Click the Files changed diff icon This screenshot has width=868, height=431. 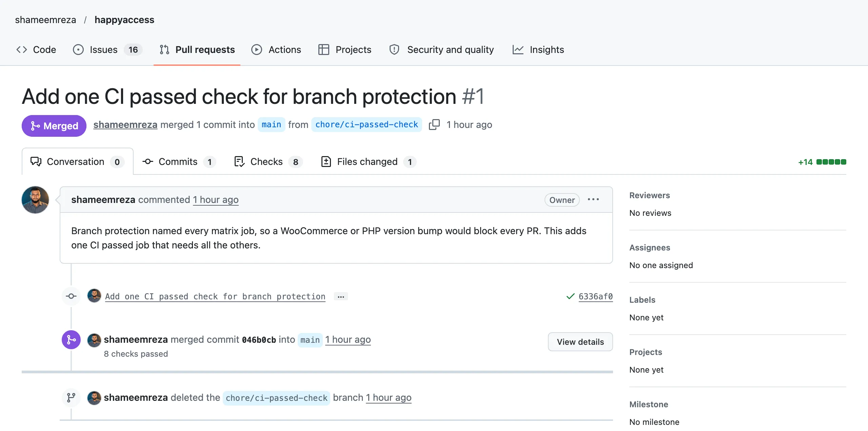pos(326,162)
